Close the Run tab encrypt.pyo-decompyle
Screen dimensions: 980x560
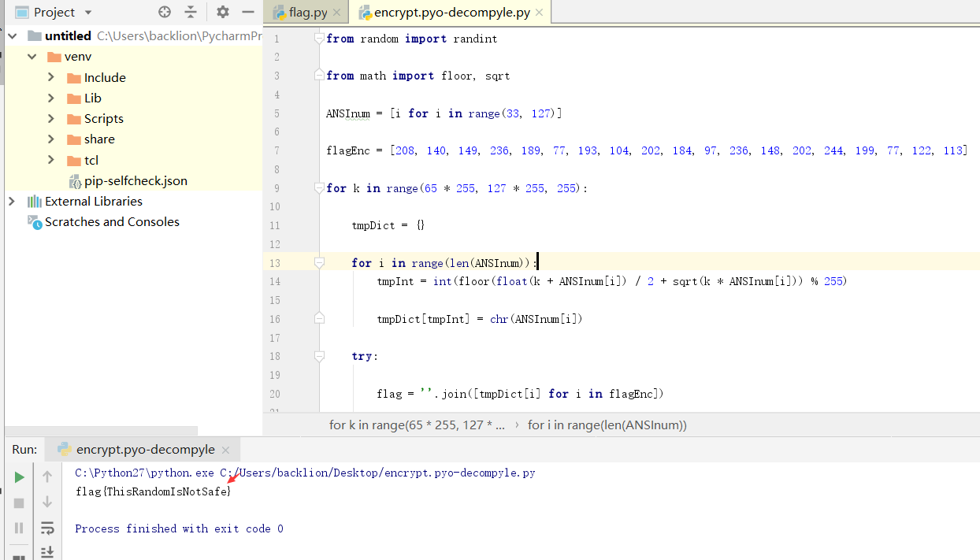point(225,451)
